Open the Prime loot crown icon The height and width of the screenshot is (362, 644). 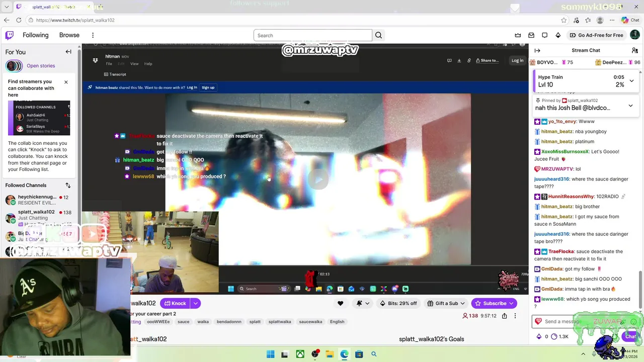tap(518, 35)
